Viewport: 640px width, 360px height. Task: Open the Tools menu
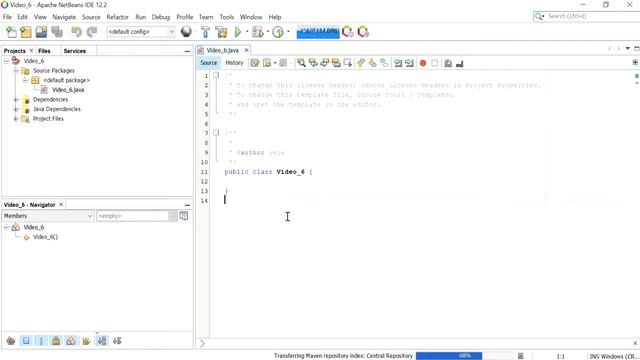pyautogui.click(x=227, y=17)
